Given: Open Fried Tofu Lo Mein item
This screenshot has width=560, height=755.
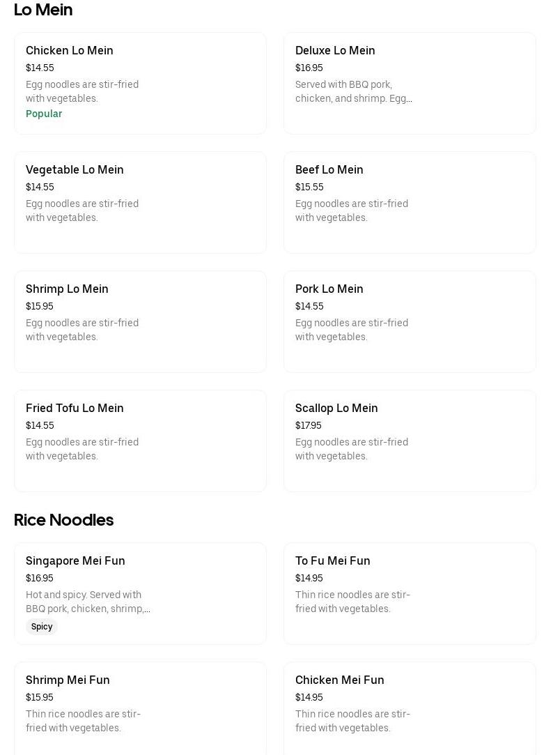Looking at the screenshot, I should pyautogui.click(x=75, y=409).
